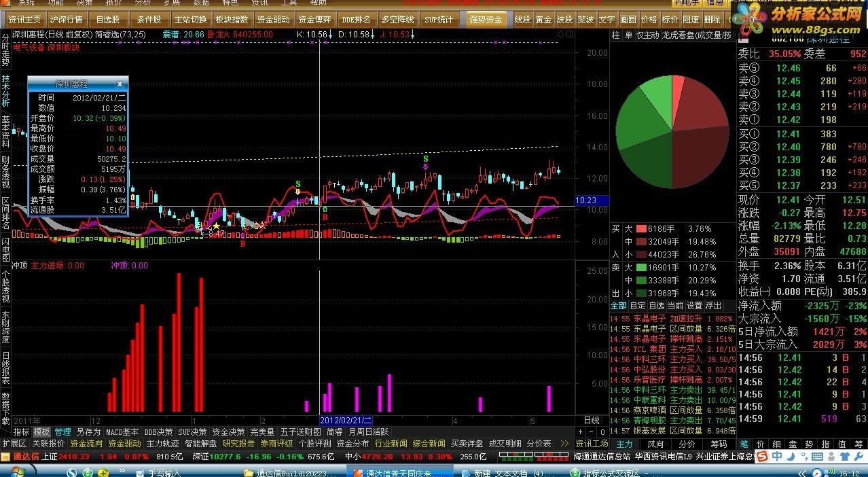Open the 东财深度 side tab
Screen dimensions: 868x477
coord(5,327)
